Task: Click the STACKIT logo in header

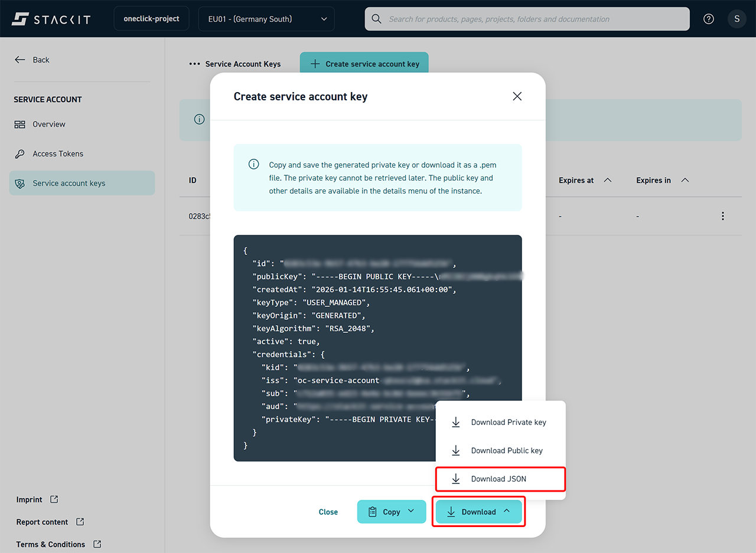Action: click(51, 19)
